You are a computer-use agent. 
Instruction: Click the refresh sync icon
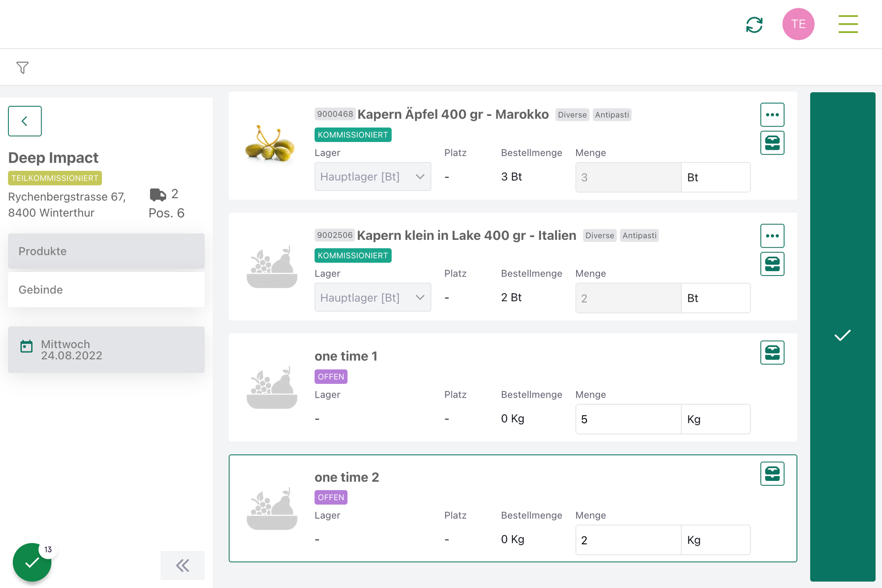(x=754, y=25)
